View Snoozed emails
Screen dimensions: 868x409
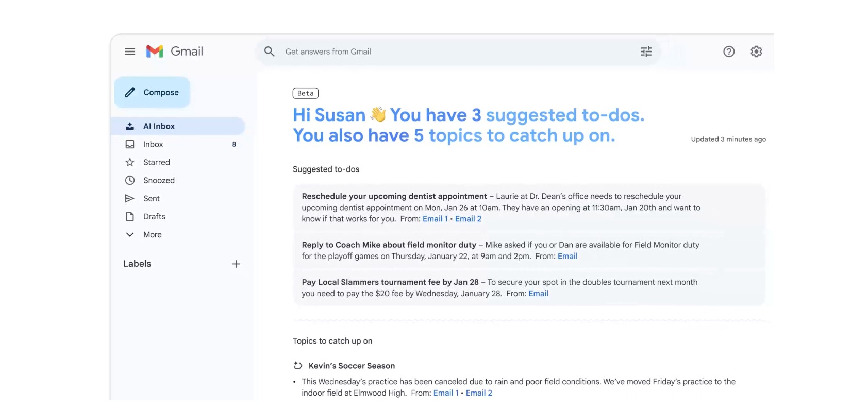coord(159,180)
